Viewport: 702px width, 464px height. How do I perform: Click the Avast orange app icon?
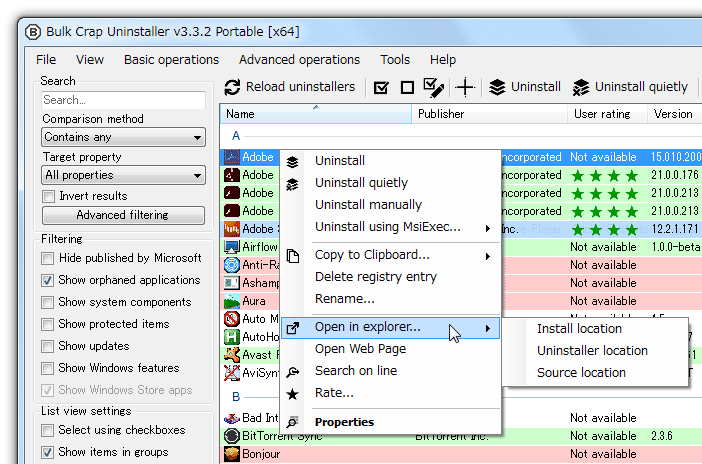231,355
